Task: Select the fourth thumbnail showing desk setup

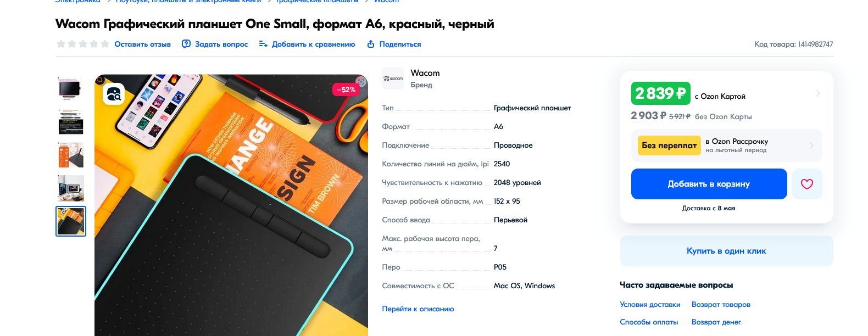Action: (71, 188)
